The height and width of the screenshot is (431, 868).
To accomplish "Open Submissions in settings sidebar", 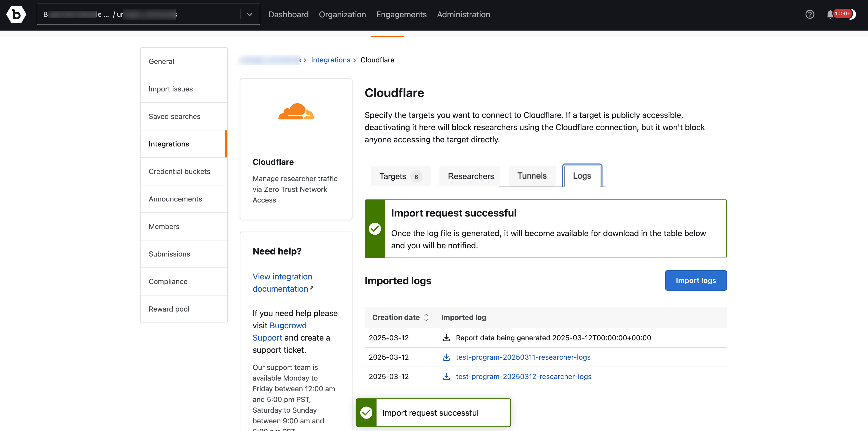I will (x=184, y=254).
